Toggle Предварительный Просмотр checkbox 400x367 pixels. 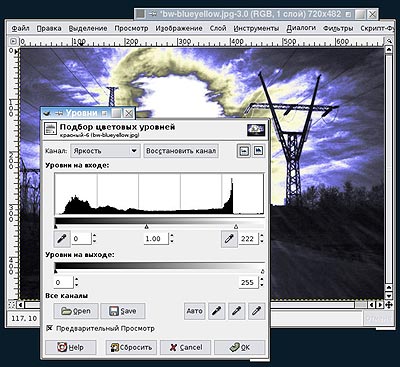click(x=49, y=328)
